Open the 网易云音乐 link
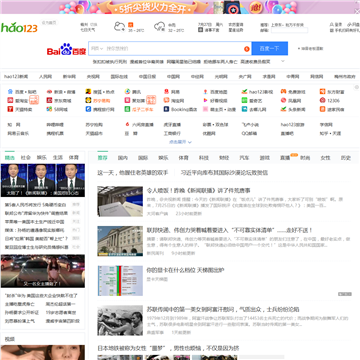Image resolution: width=360 pixels, height=360 pixels. (18, 133)
